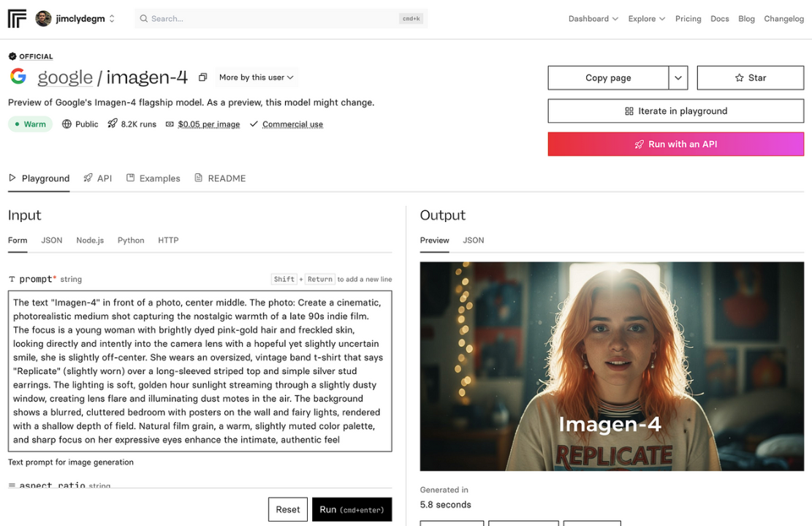Select the output JSON tab

pos(474,240)
